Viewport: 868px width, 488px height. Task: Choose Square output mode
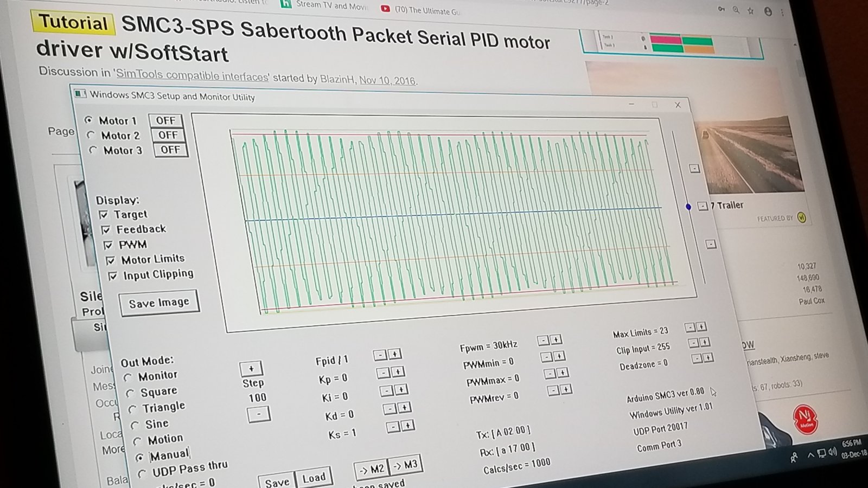(130, 393)
